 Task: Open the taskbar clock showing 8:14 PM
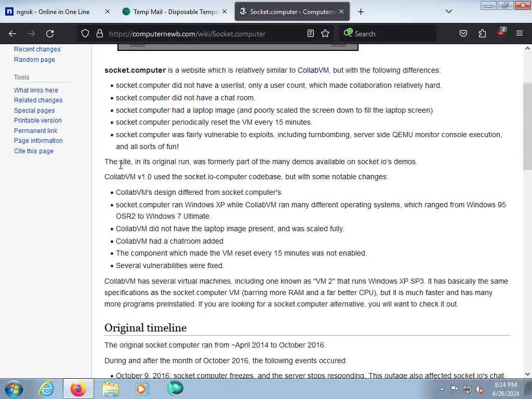506,389
